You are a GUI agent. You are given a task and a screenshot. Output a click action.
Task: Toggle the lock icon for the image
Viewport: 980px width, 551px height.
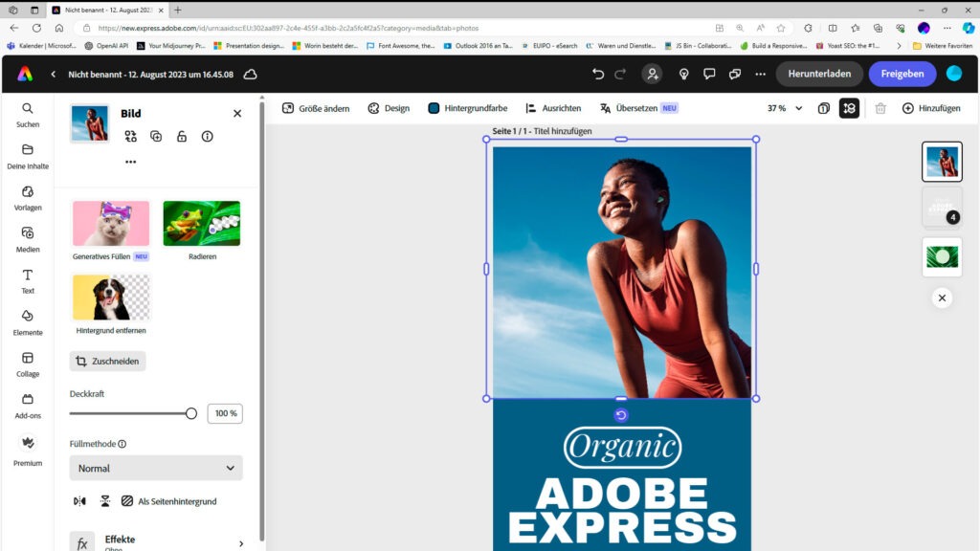[x=182, y=136]
